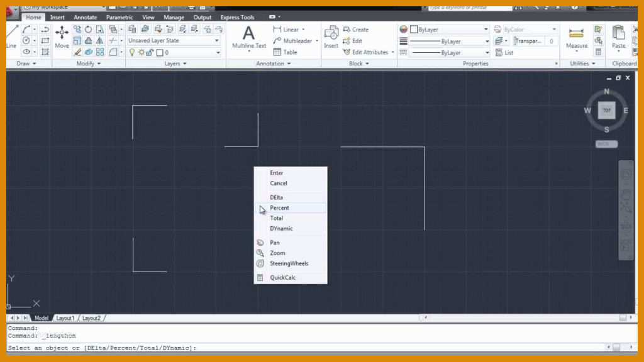Select the Line drawing tool
This screenshot has width=644, height=362.
point(11,36)
